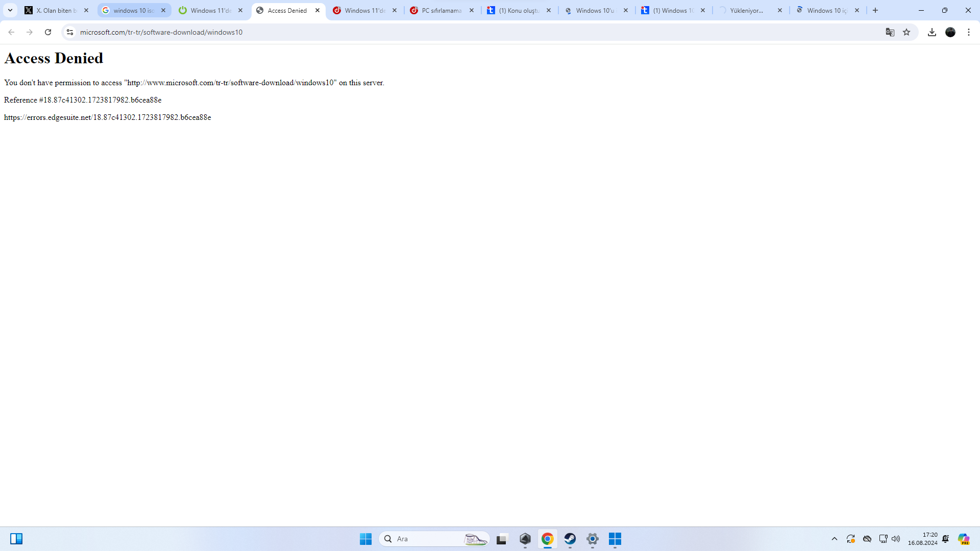
Task: Switch to the 'windows 10 iso' Google tab
Action: coord(134,10)
